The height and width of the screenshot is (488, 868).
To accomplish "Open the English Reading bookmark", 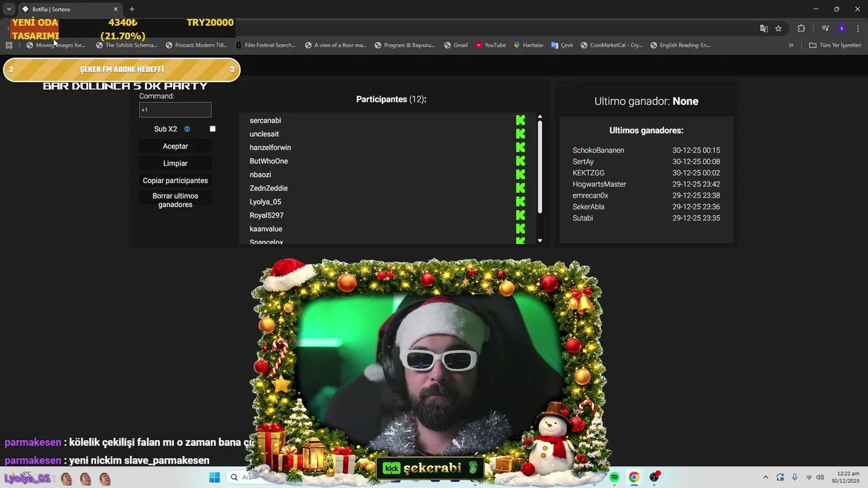I will (x=680, y=45).
